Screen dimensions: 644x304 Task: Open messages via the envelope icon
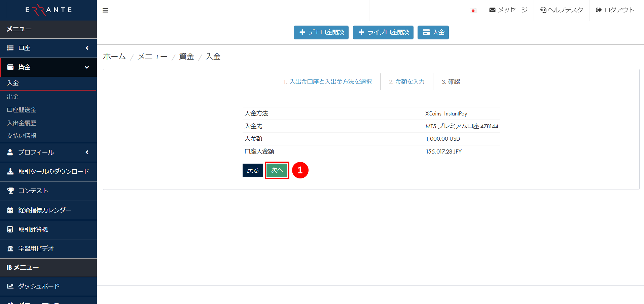coord(492,10)
